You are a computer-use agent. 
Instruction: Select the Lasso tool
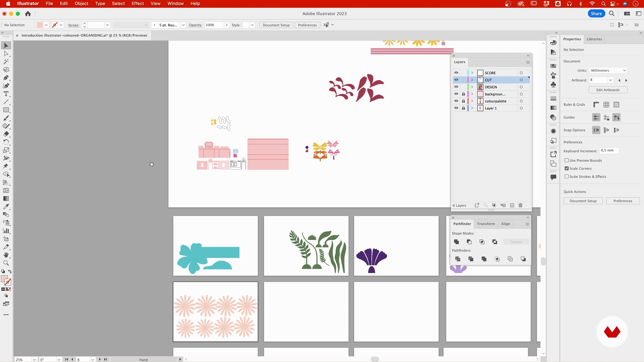click(x=6, y=70)
